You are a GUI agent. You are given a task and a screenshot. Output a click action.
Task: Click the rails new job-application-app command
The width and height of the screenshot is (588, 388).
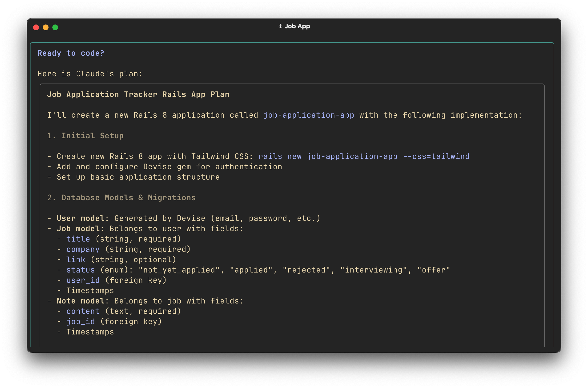[x=364, y=156]
